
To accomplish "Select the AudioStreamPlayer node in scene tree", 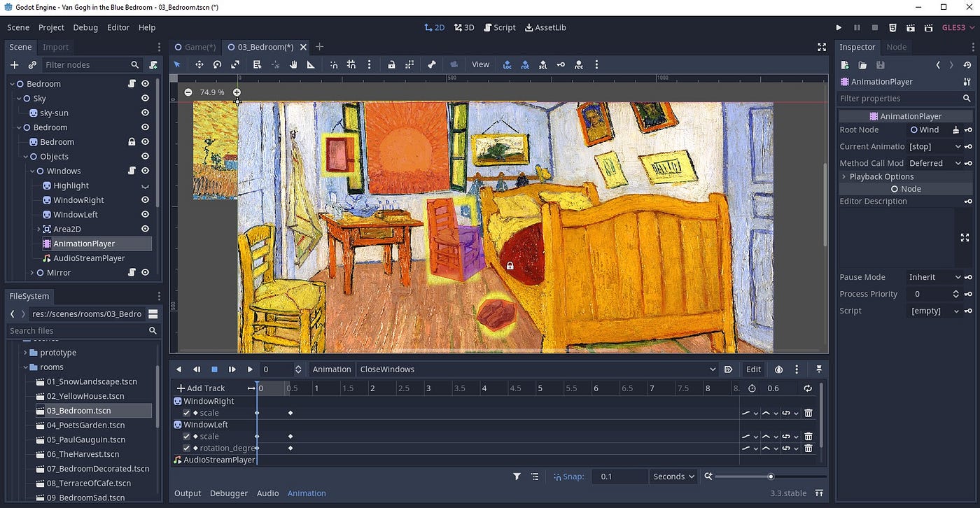I will point(89,258).
